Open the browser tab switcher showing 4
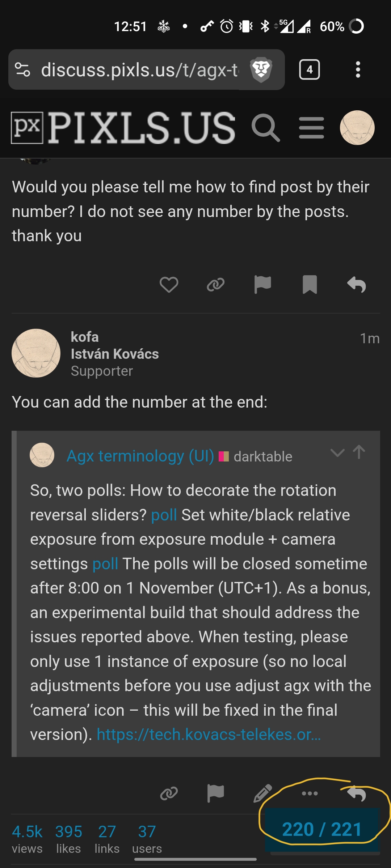 pyautogui.click(x=309, y=69)
